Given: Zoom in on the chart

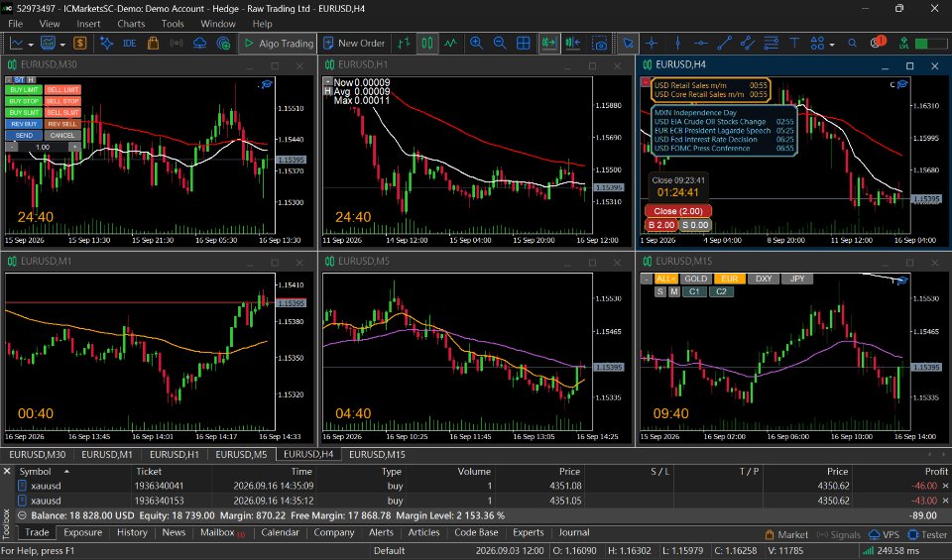Looking at the screenshot, I should tap(477, 43).
